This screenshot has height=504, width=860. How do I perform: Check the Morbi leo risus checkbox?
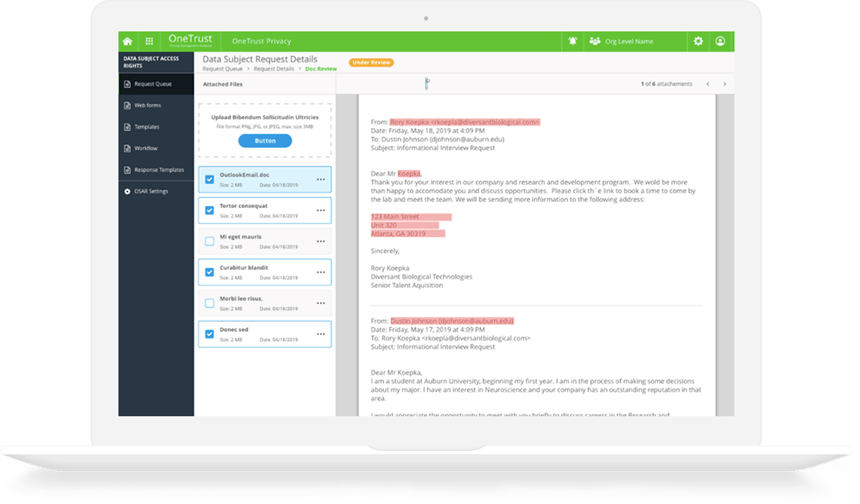[x=209, y=303]
